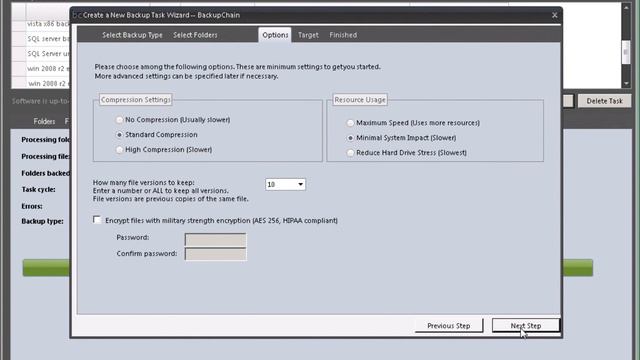Click Delete Task in main window
This screenshot has width=640, height=360.
point(604,101)
